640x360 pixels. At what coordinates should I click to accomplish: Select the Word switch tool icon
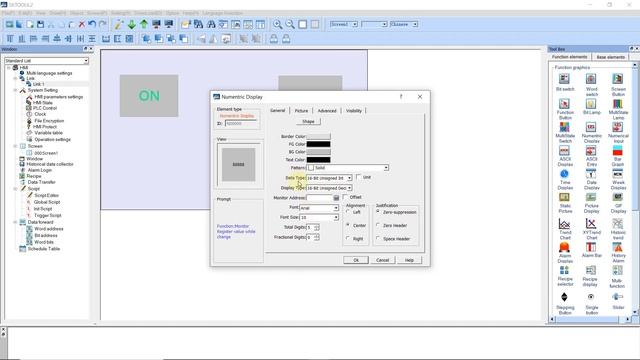[x=591, y=78]
